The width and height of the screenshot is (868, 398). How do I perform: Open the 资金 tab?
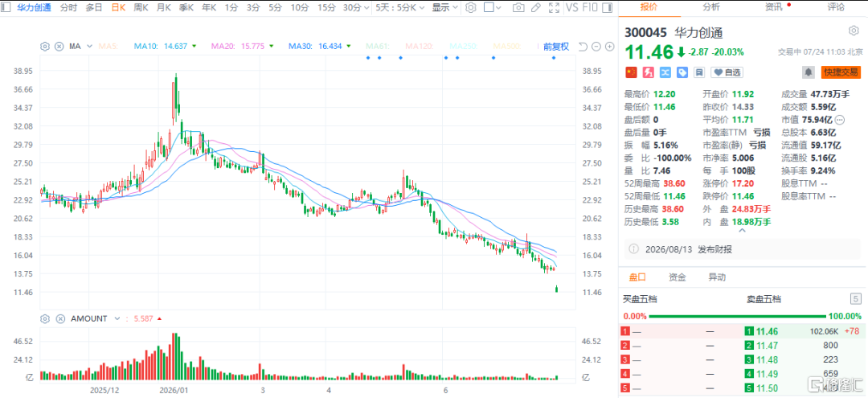(x=678, y=277)
